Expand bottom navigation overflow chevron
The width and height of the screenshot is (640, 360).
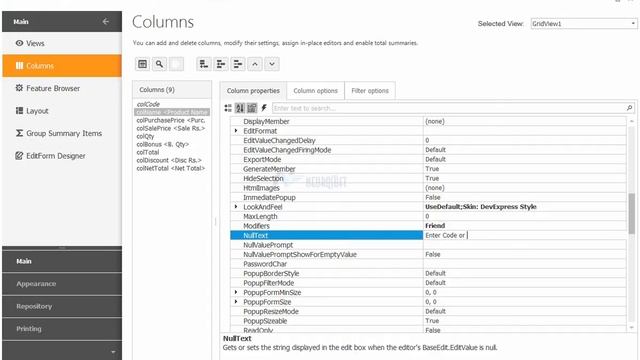tap(113, 351)
